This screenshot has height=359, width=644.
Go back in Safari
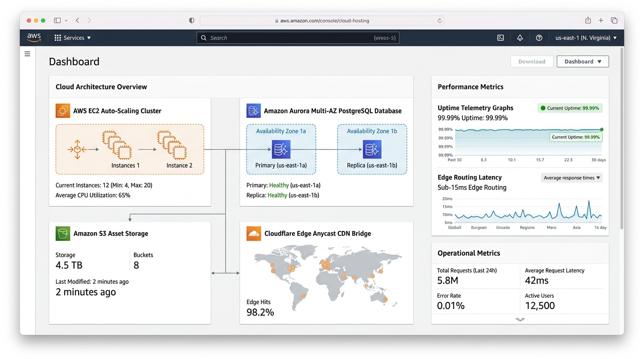[x=77, y=21]
